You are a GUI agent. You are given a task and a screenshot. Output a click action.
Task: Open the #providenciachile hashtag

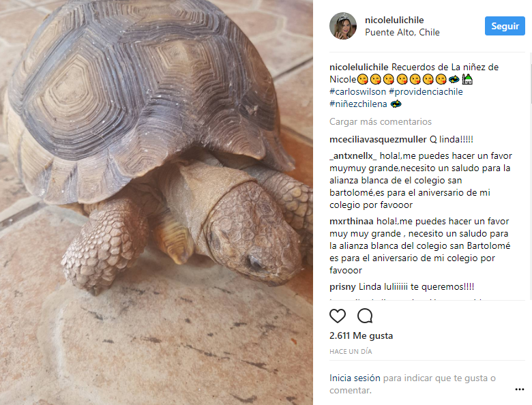coord(426,91)
